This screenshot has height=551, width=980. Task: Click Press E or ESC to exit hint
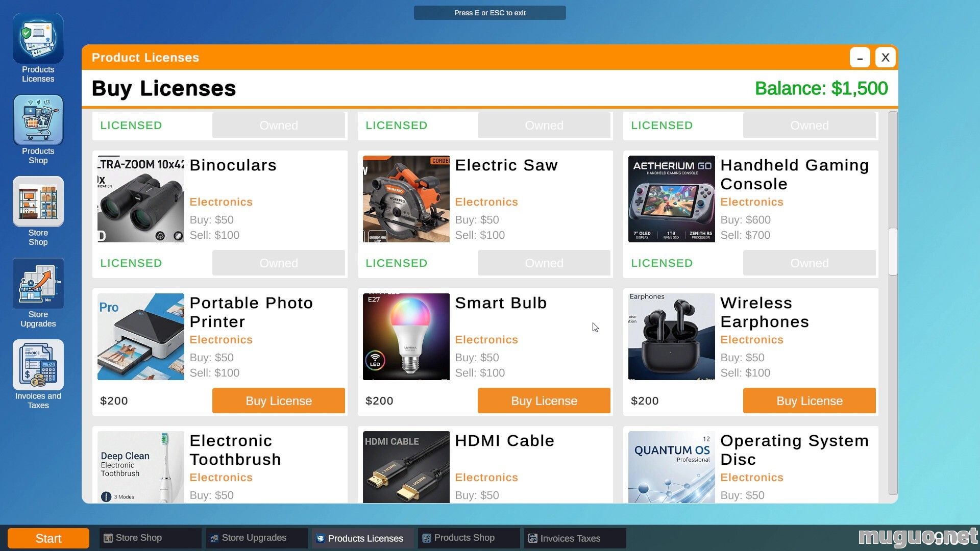(x=490, y=13)
